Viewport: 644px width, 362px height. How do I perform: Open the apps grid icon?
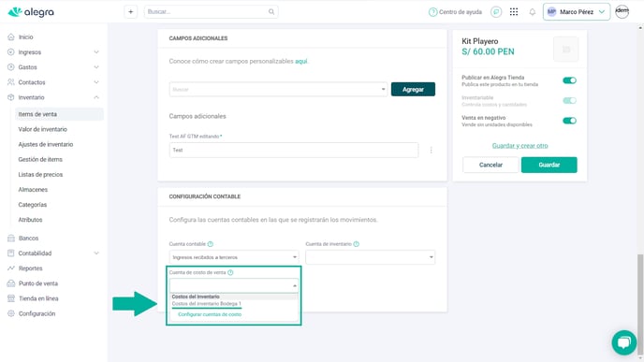pyautogui.click(x=514, y=12)
